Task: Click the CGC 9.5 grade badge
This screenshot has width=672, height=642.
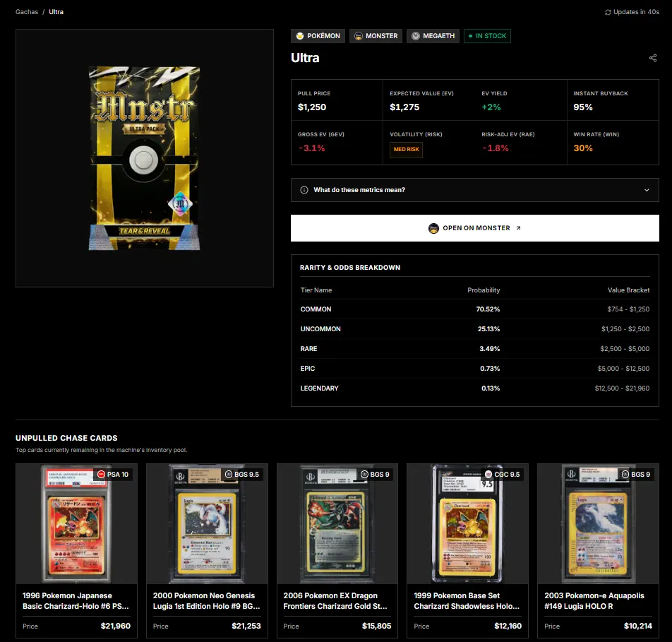Action: point(502,475)
